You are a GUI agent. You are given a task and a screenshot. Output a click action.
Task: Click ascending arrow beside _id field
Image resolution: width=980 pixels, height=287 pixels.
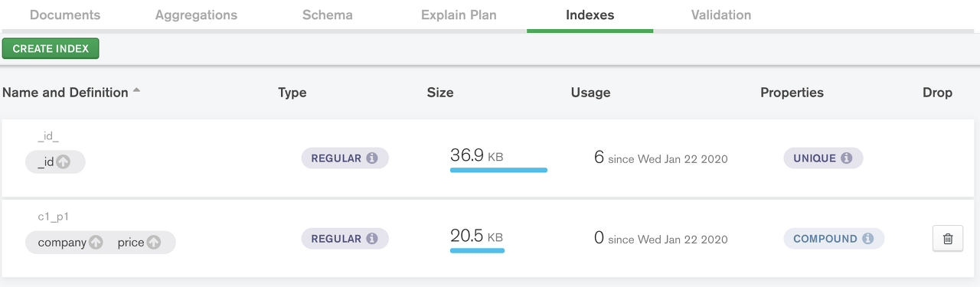click(x=64, y=162)
